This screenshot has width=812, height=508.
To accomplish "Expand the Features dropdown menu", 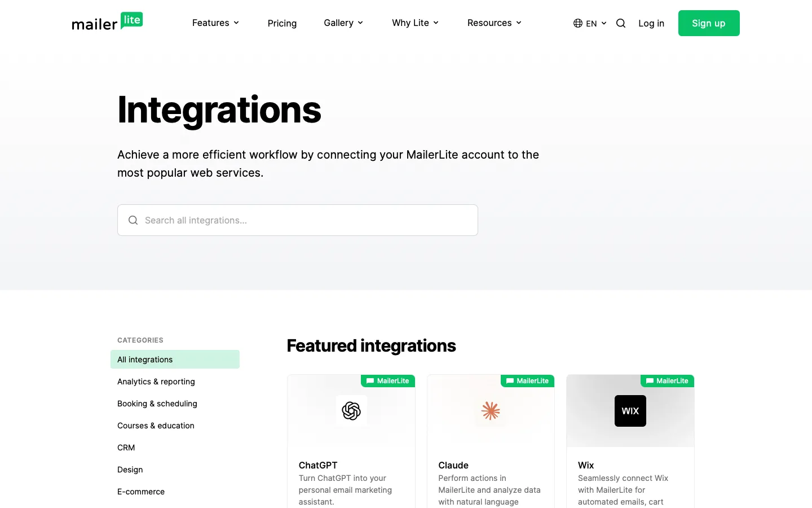I will 215,23.
